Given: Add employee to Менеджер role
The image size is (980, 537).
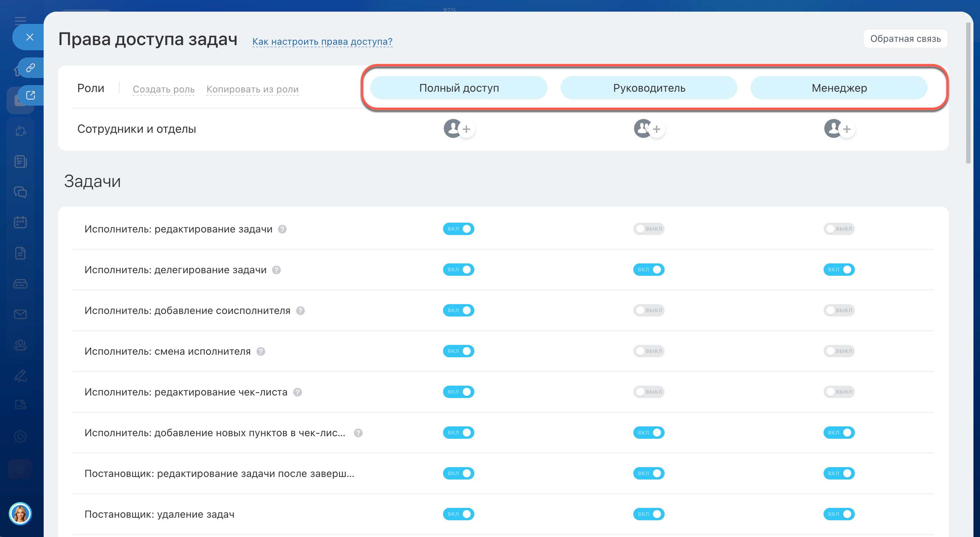Looking at the screenshot, I should point(846,130).
